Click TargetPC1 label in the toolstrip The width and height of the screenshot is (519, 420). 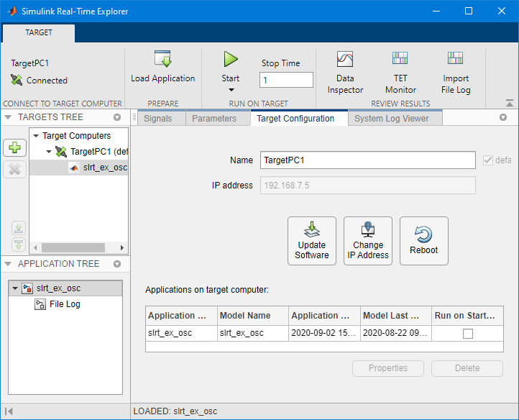pyautogui.click(x=29, y=63)
